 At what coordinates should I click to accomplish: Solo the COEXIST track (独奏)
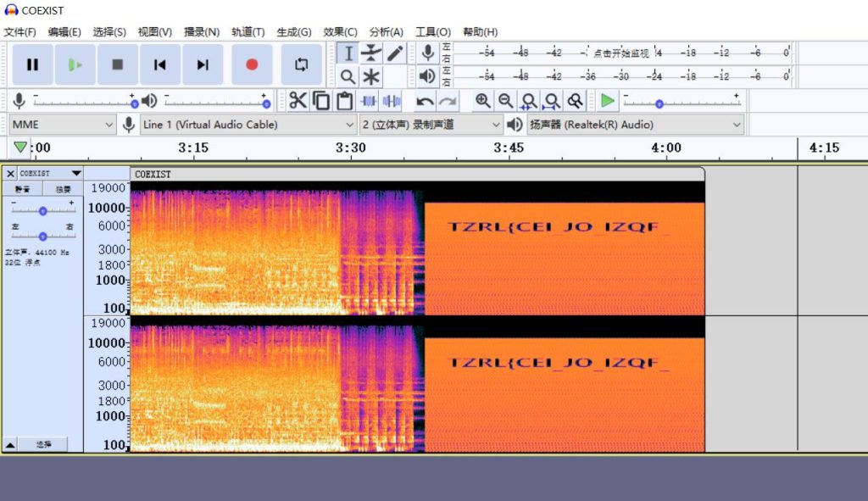pos(63,189)
